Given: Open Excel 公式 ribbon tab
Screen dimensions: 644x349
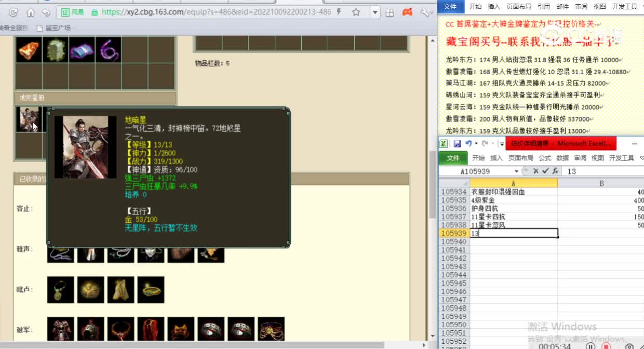Looking at the screenshot, I should pos(545,158).
